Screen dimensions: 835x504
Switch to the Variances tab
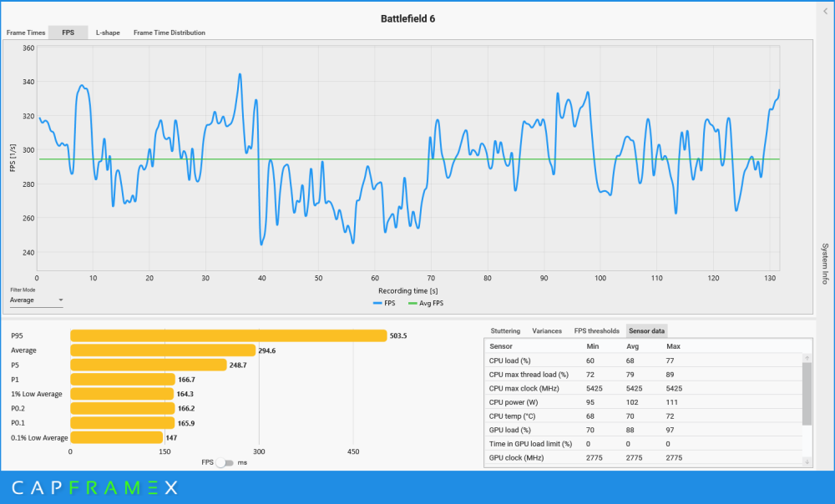(547, 331)
